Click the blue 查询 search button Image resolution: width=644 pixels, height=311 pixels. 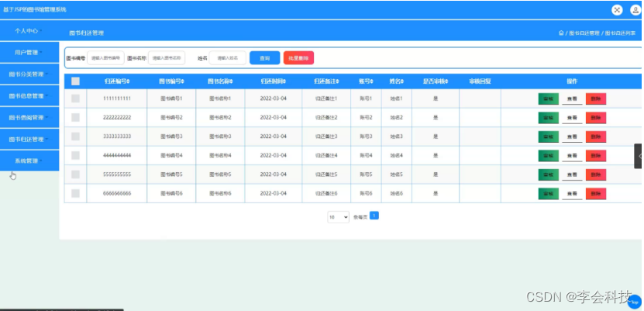pyautogui.click(x=265, y=58)
